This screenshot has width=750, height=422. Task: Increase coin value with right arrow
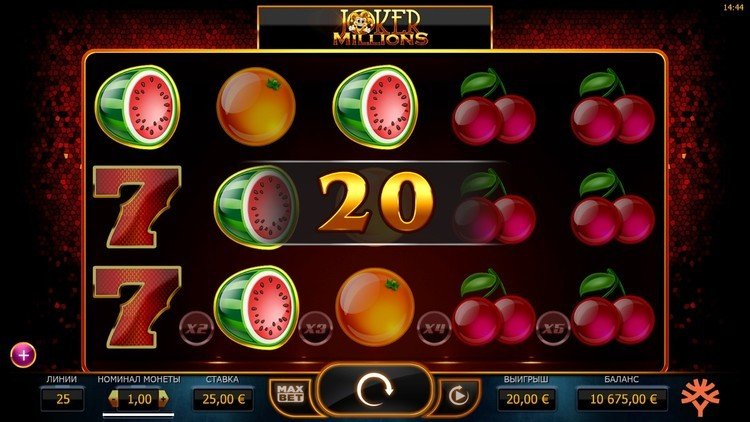click(164, 398)
